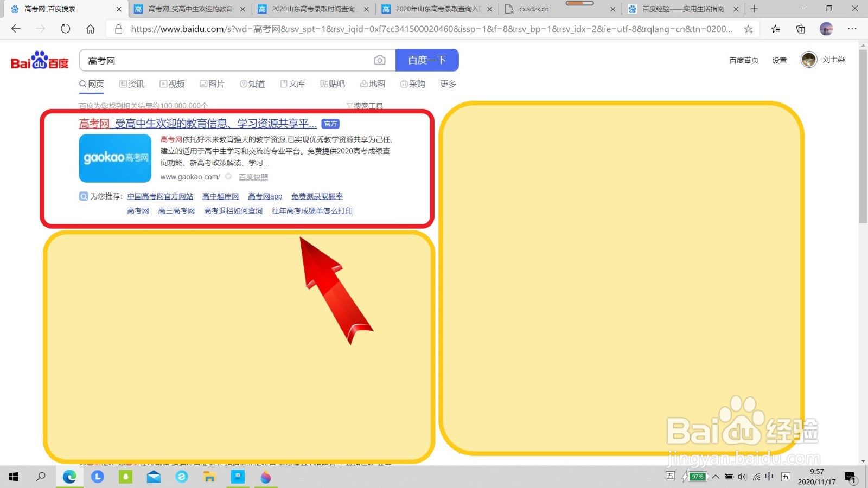Open the 百度首页 link
The width and height of the screenshot is (868, 488).
744,60
